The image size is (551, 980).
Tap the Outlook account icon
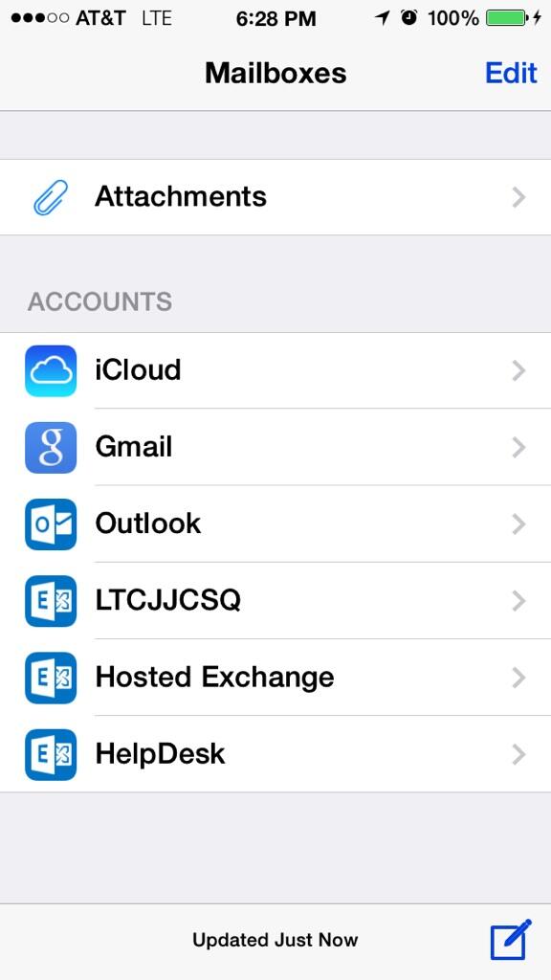point(51,524)
